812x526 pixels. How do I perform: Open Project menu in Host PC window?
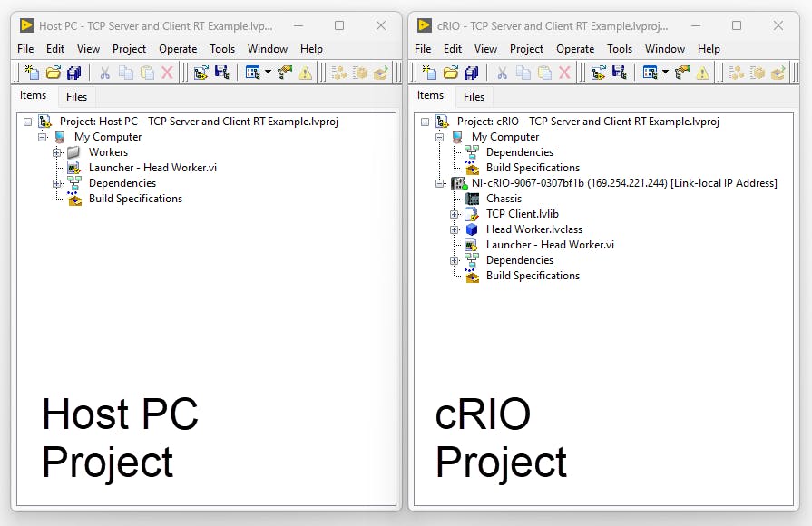coord(129,49)
